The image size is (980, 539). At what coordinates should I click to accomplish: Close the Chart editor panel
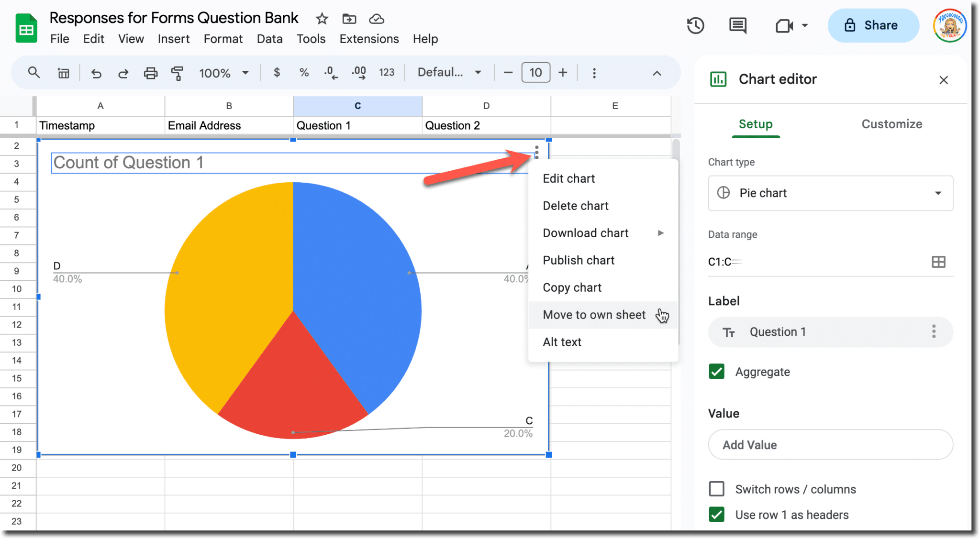tap(944, 80)
